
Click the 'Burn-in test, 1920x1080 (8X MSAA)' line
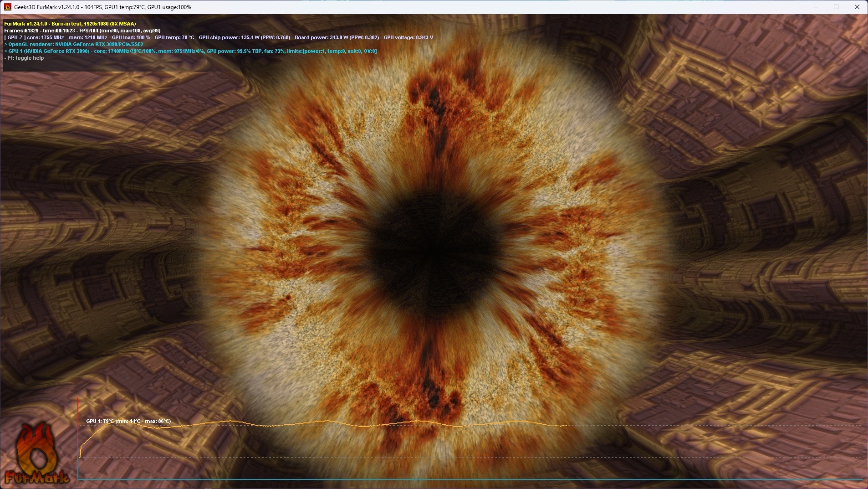pyautogui.click(x=70, y=24)
